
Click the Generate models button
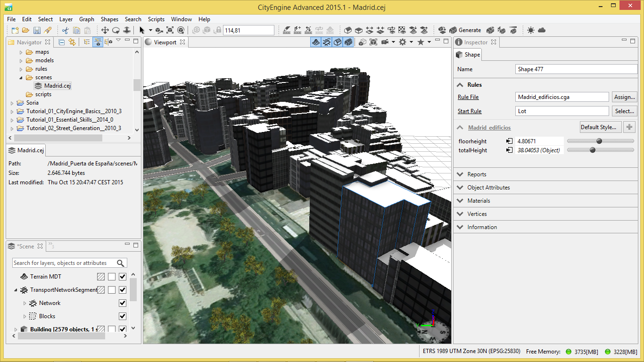(465, 30)
